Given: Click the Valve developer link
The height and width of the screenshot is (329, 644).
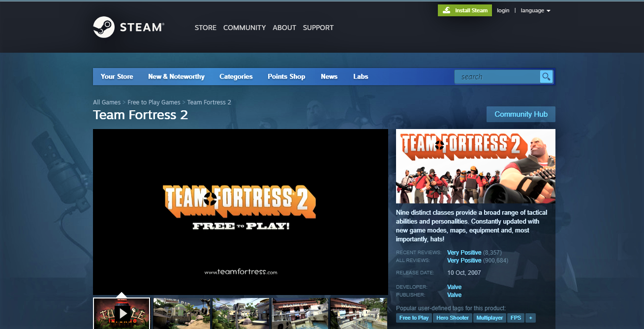Looking at the screenshot, I should 454,287.
